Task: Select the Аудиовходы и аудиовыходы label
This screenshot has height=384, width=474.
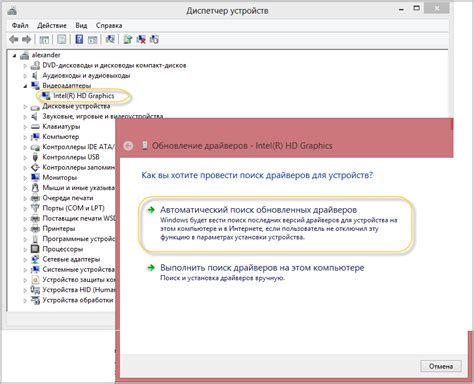Action: pos(86,76)
